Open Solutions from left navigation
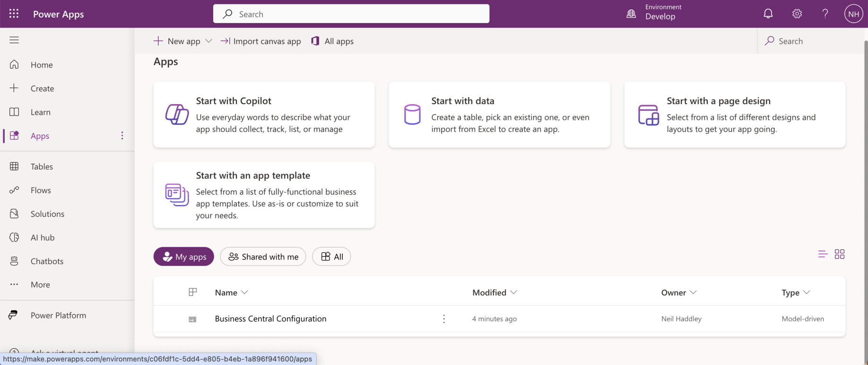The height and width of the screenshot is (365, 868). [x=47, y=214]
